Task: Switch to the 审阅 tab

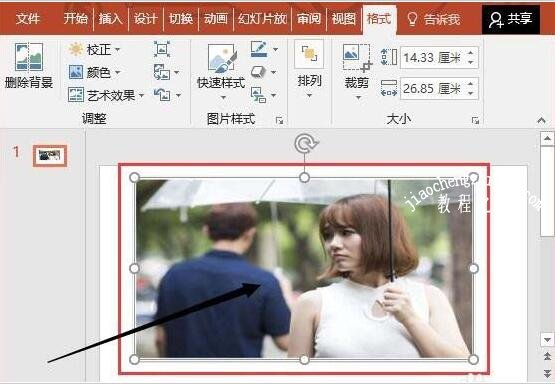Action: (x=309, y=18)
